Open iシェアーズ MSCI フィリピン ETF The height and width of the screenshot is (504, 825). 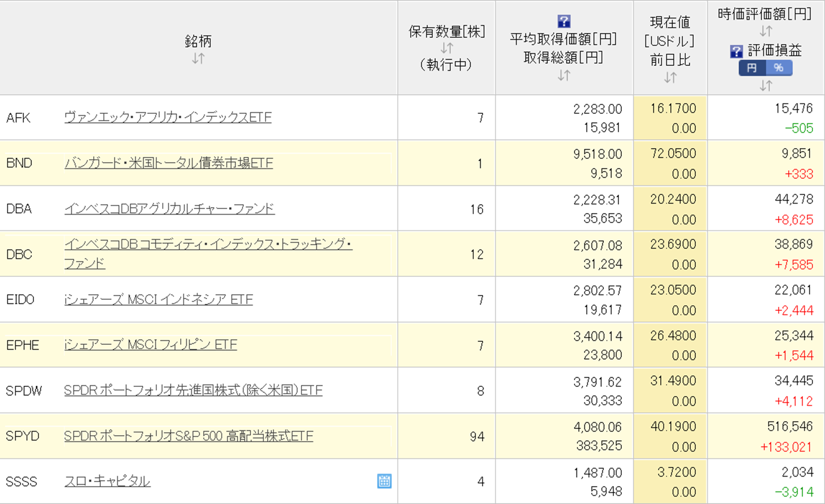[x=150, y=345]
